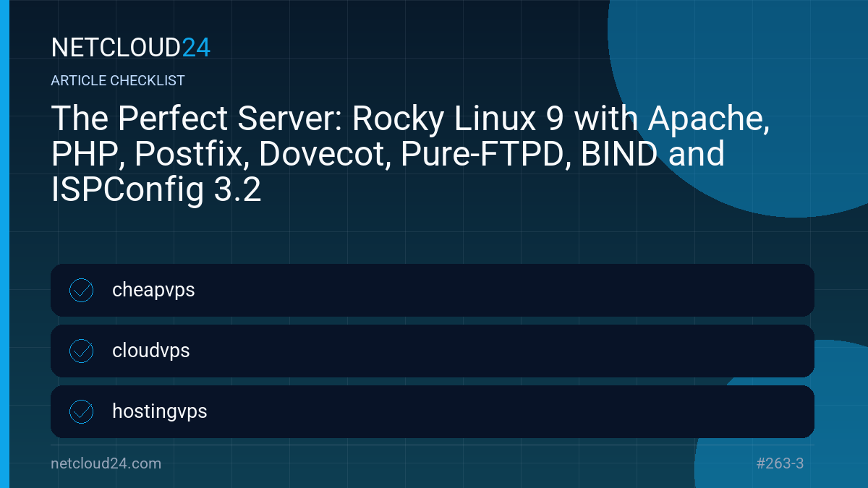This screenshot has width=868, height=488.
Task: Toggle the checkmark next to hostingvps
Action: point(81,411)
